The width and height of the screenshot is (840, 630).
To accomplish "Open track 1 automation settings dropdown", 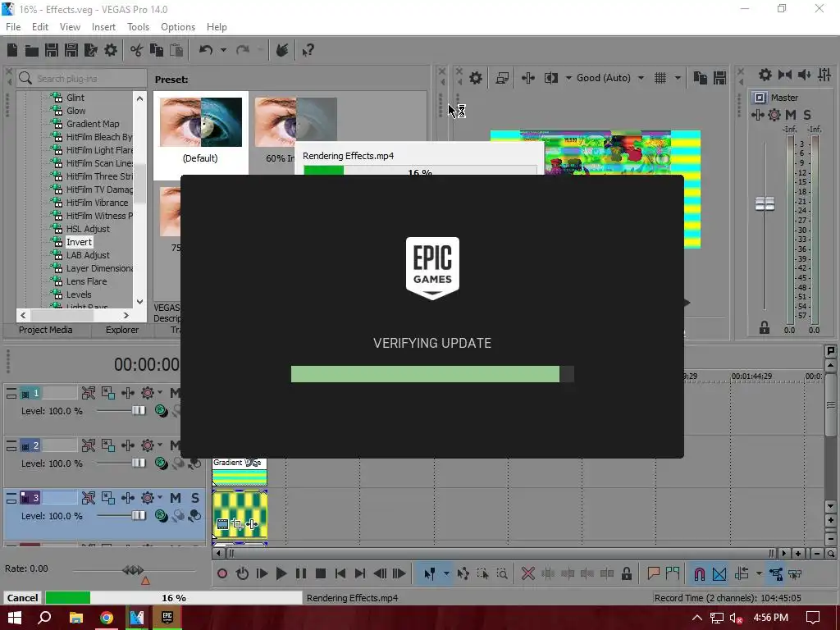I will coord(160,393).
